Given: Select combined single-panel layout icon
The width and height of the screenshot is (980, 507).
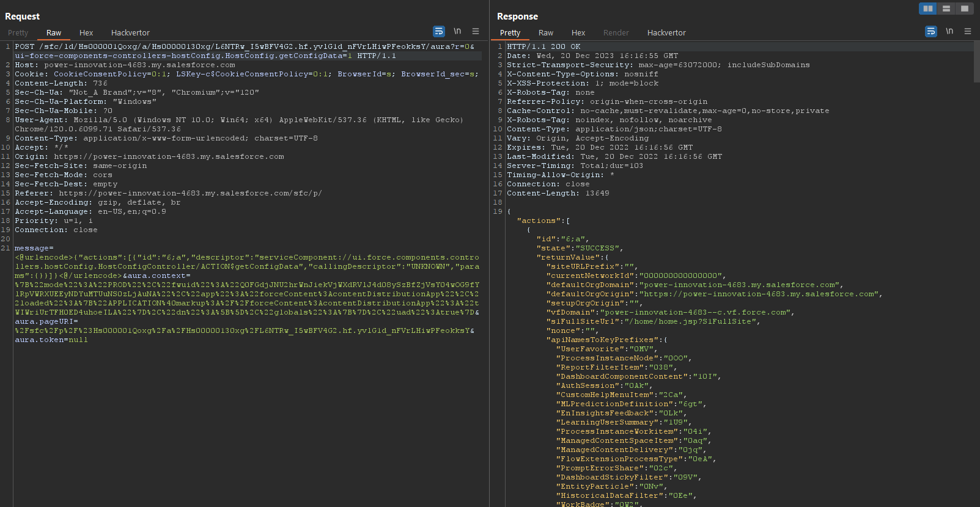Looking at the screenshot, I should pos(965,9).
